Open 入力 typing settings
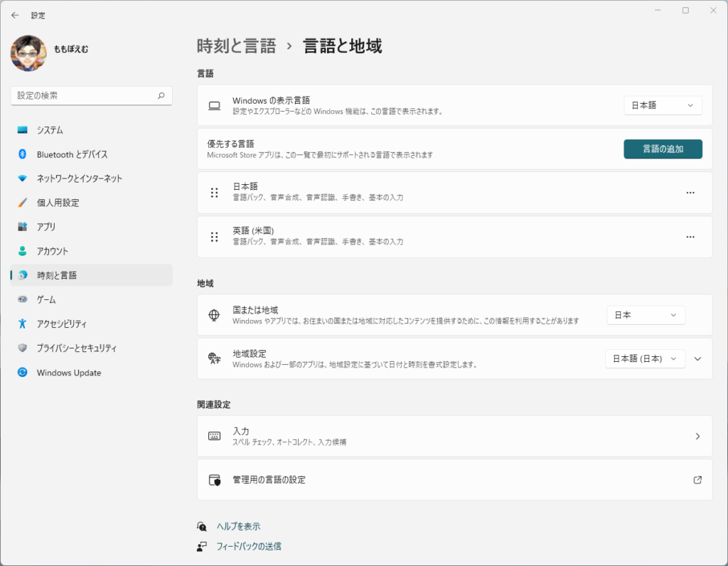Image resolution: width=728 pixels, height=566 pixels. (x=454, y=436)
